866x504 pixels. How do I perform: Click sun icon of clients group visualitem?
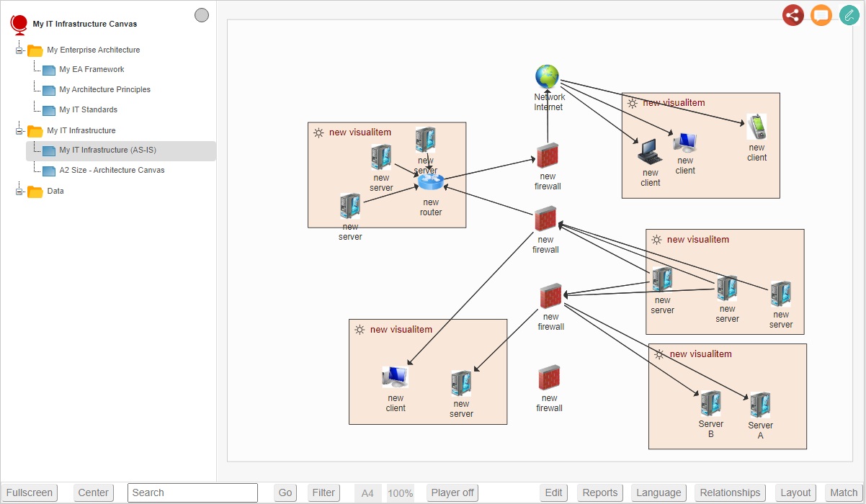(x=632, y=103)
